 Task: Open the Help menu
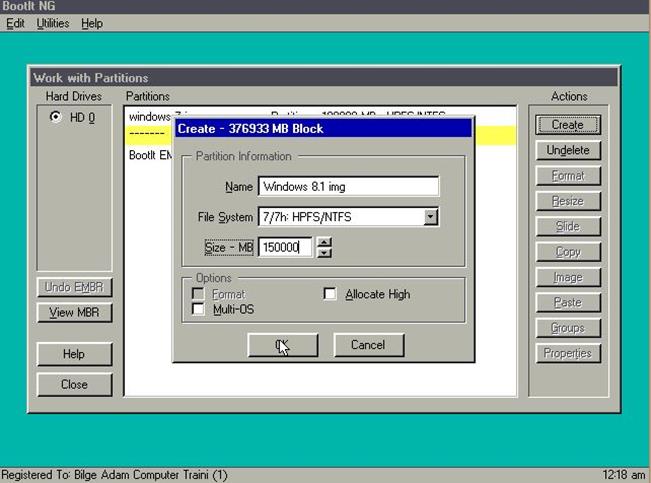pyautogui.click(x=92, y=23)
